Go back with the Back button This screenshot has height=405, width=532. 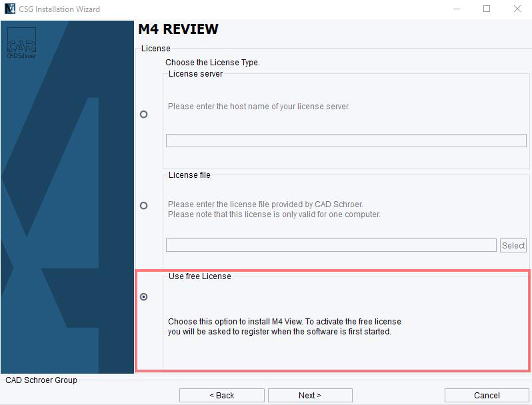click(222, 395)
